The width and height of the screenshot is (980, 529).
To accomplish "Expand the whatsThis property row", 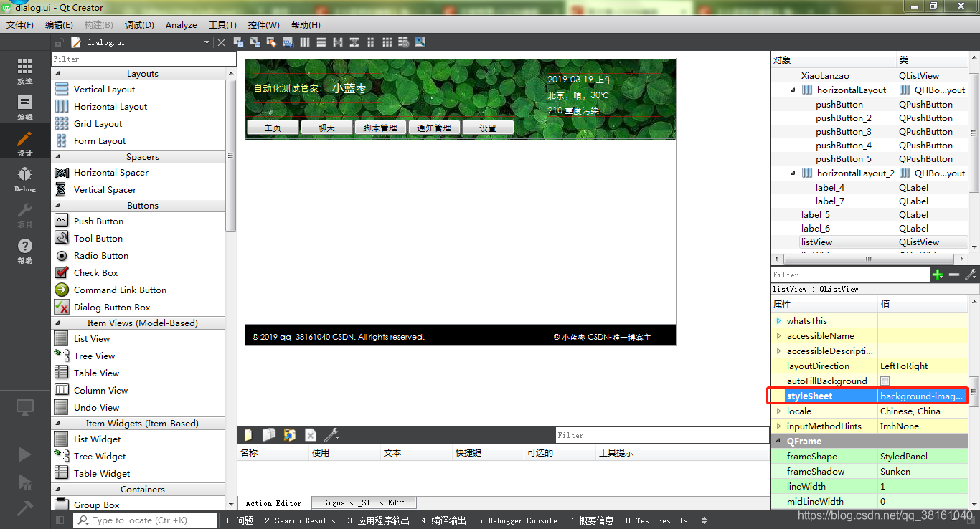I will pos(780,320).
